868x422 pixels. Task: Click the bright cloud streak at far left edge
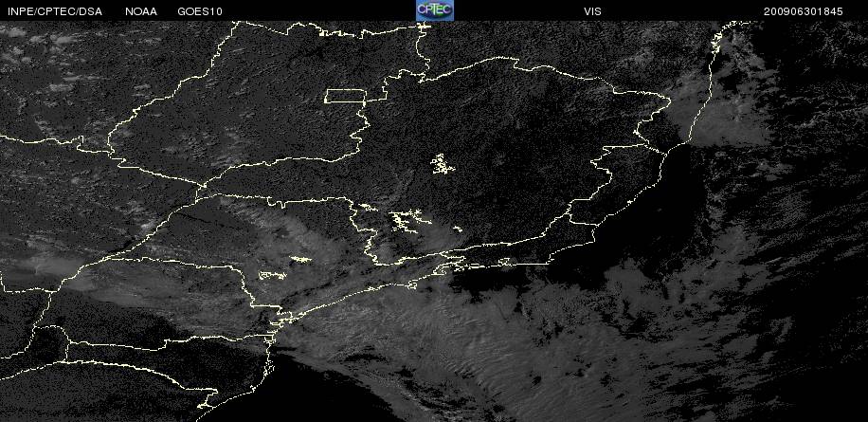[39, 268]
